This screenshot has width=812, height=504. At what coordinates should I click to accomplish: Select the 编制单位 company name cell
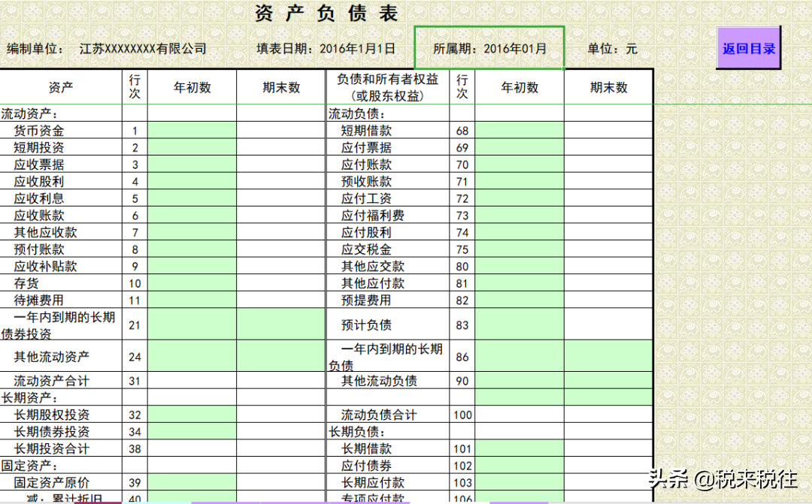click(x=143, y=47)
